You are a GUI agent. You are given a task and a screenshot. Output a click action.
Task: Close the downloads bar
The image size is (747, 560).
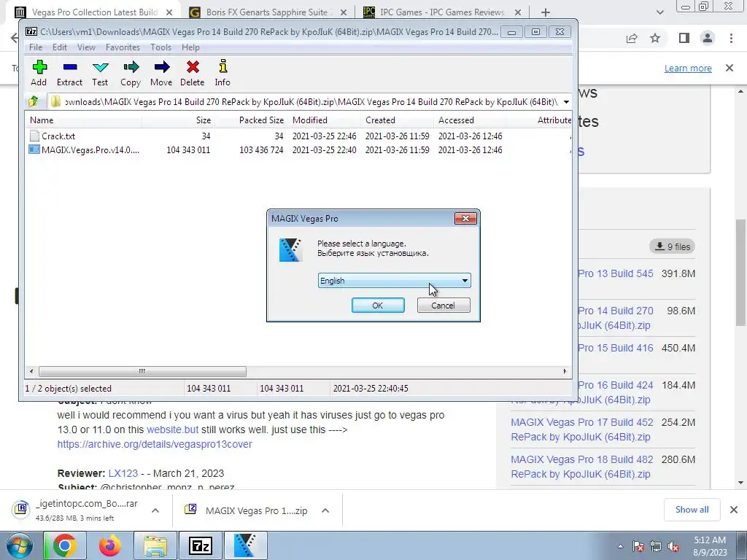[734, 510]
